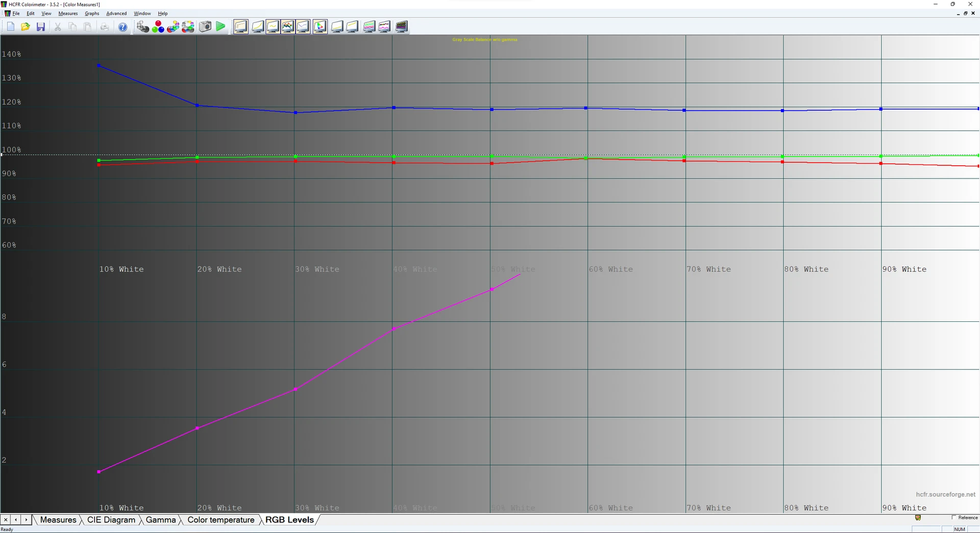The width and height of the screenshot is (980, 533).
Task: Show the color temperature graph monitor icon
Action: tap(303, 27)
